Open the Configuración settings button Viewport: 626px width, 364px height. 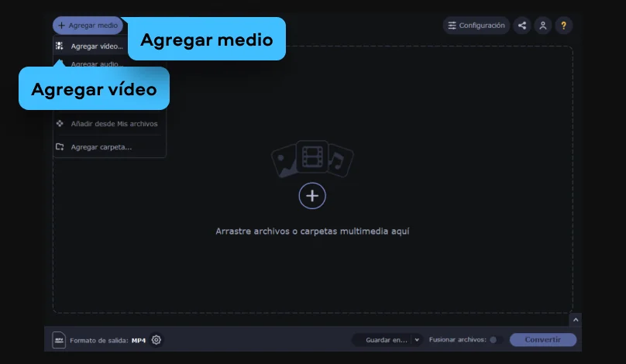[476, 26]
